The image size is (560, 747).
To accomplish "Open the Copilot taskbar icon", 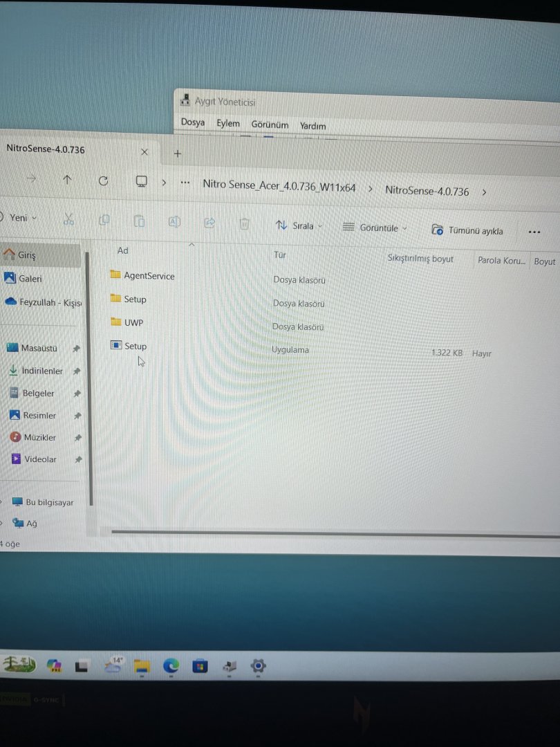I will tap(55, 665).
